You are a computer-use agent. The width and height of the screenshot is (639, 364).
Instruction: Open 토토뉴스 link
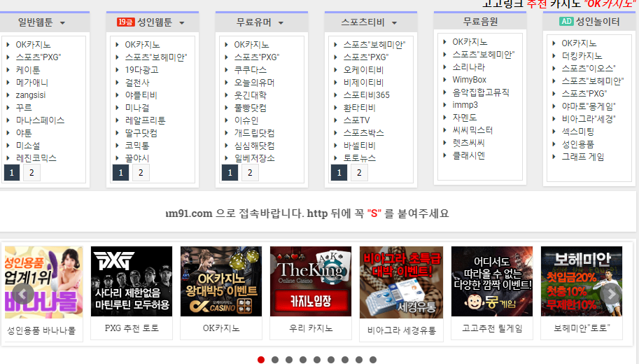(359, 157)
